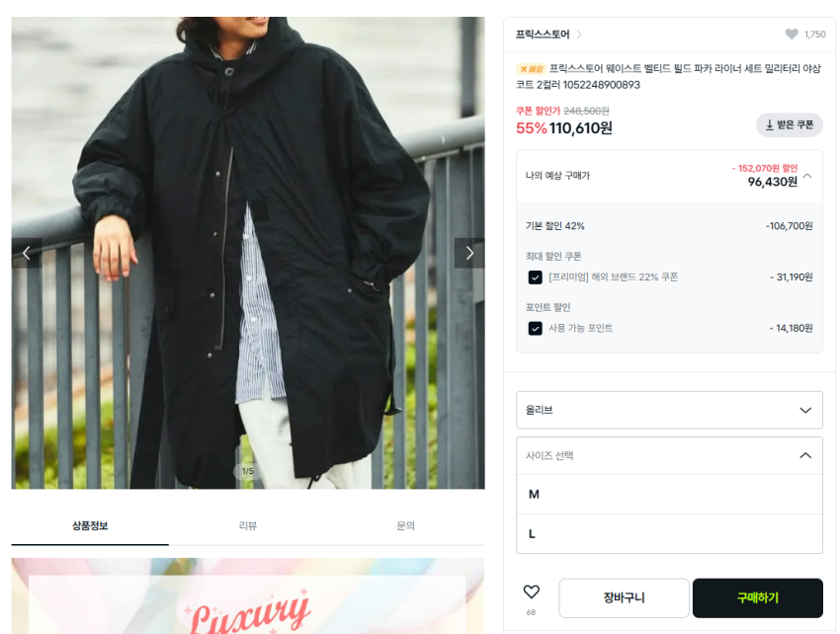Click the 1/5 image counter indicator
Screen dimensions: 840x634
[247, 471]
